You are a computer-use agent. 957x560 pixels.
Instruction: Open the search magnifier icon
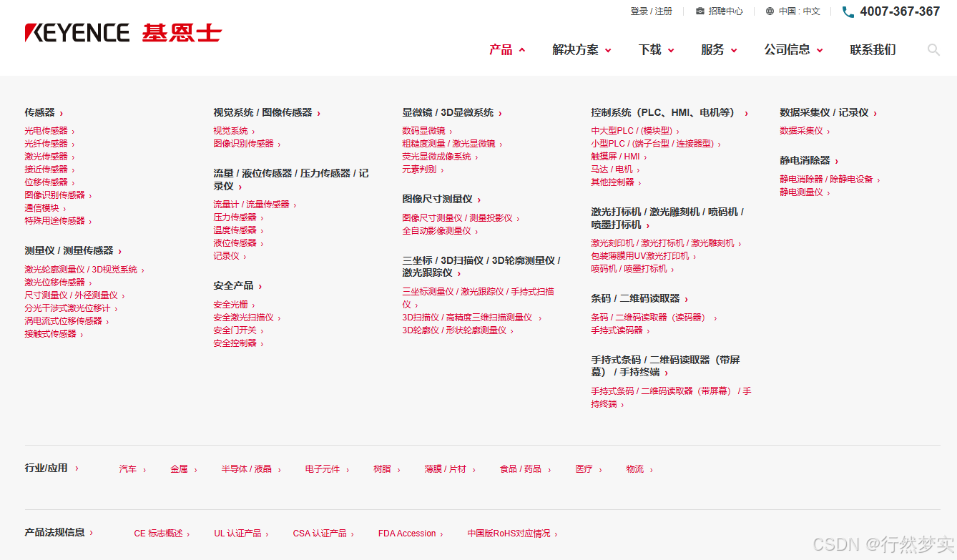coord(933,49)
